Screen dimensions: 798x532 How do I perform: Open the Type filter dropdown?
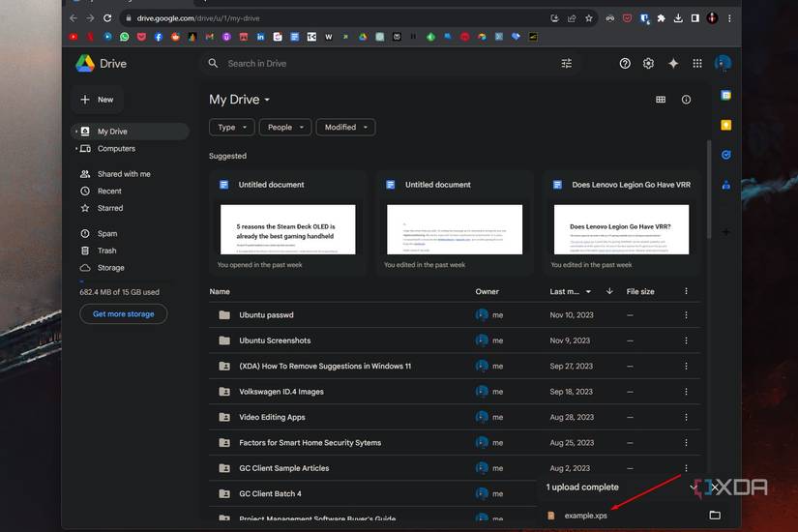(x=231, y=128)
